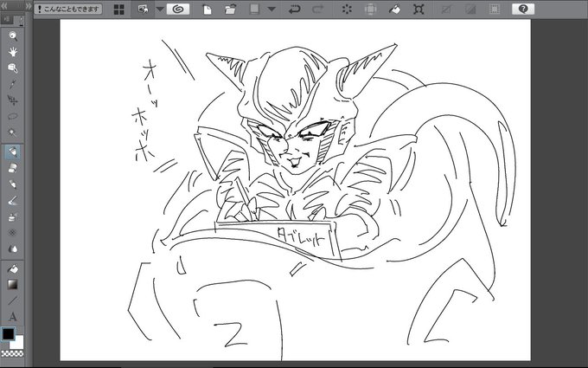
Task: Expand palette with right double arrow
Action: (29, 6)
